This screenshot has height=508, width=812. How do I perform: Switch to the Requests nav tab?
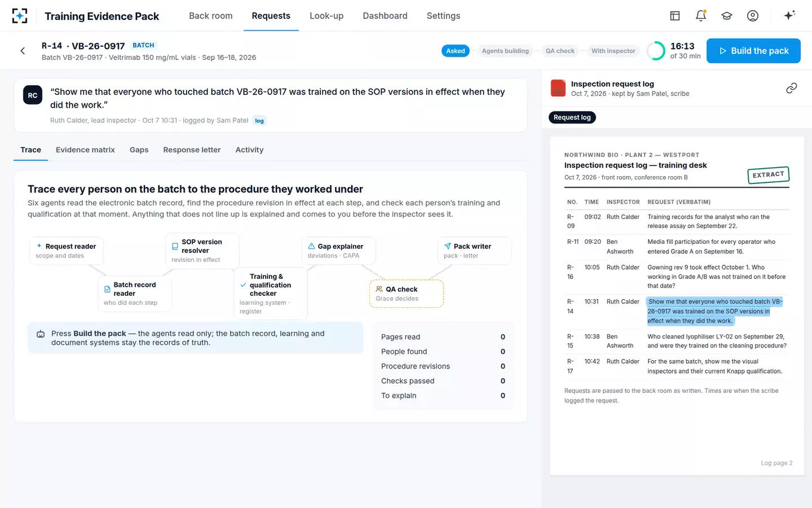pyautogui.click(x=271, y=16)
